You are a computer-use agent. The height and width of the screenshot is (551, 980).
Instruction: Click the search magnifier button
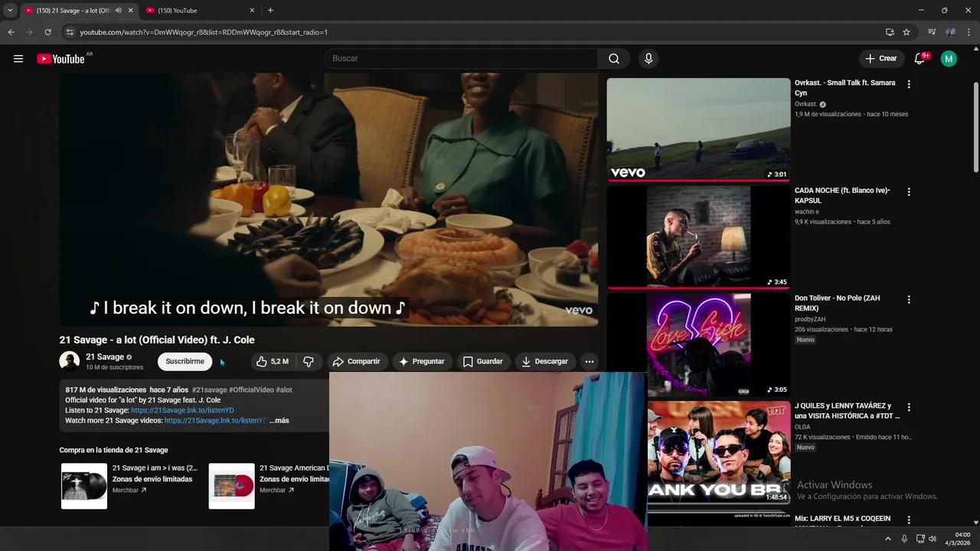[x=614, y=59]
